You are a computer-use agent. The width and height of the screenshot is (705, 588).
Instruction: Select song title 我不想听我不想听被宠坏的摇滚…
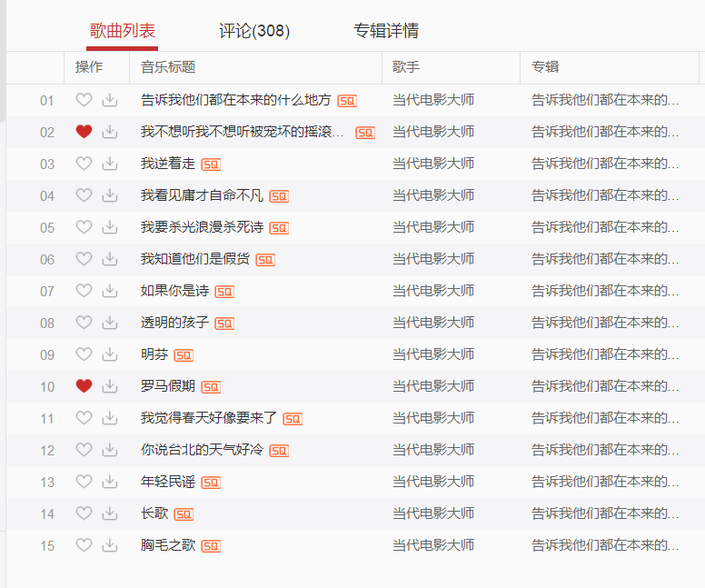click(243, 132)
